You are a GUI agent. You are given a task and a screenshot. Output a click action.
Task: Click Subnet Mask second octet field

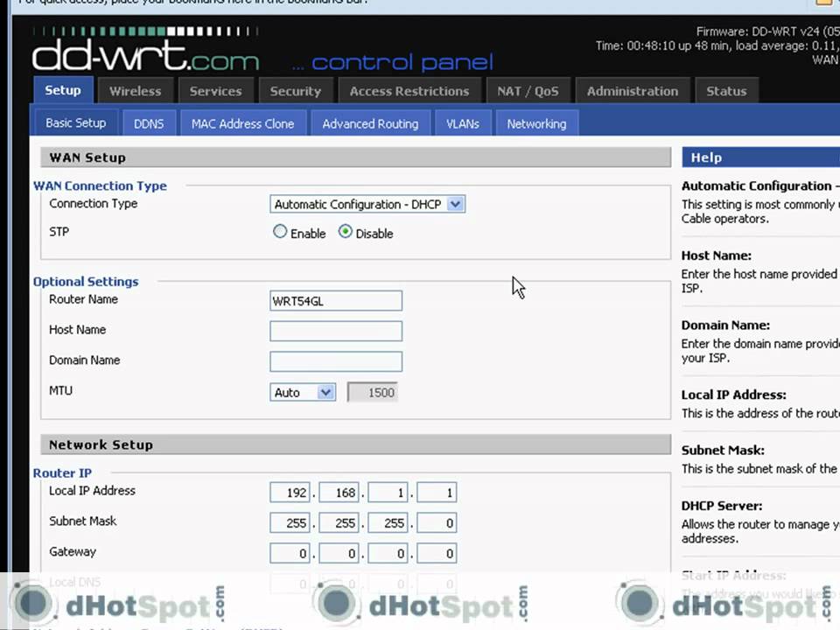click(339, 523)
